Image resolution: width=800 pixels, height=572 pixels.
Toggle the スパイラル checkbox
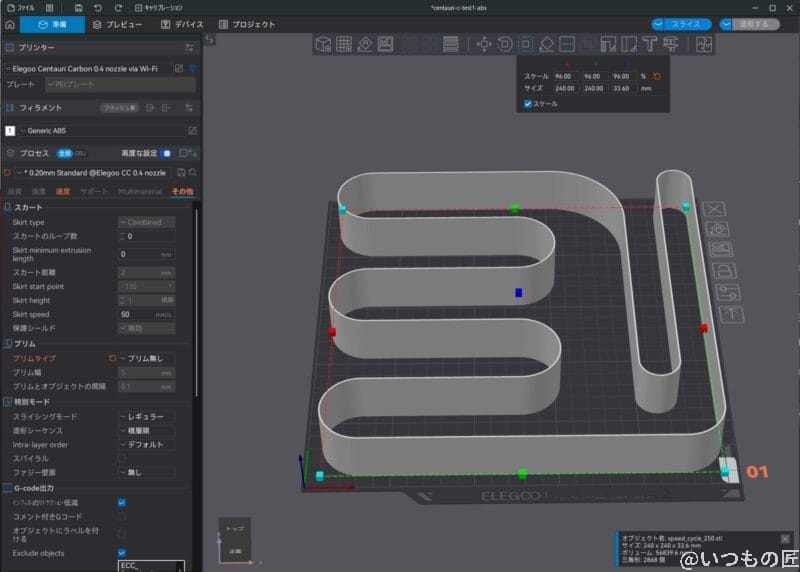[x=122, y=458]
